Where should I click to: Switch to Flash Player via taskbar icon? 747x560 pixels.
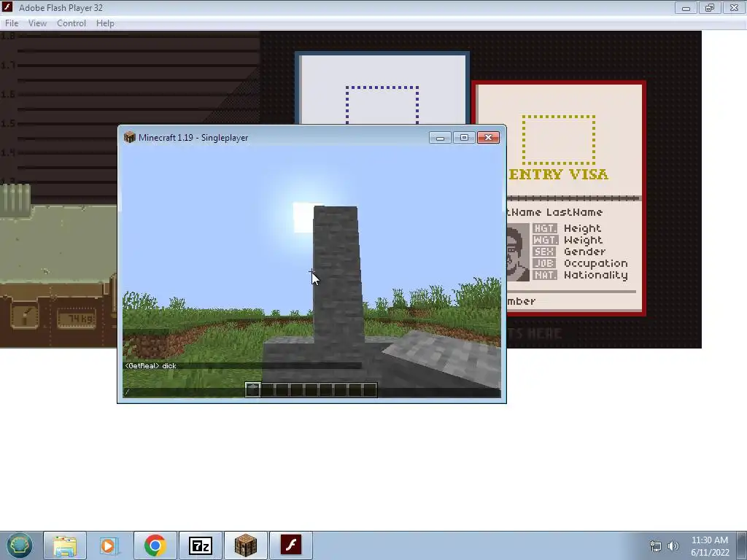click(290, 545)
